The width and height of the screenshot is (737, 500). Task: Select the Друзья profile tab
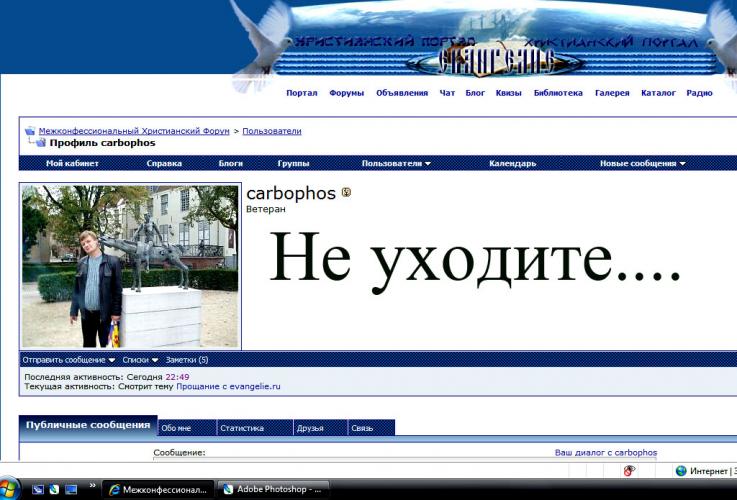pyautogui.click(x=310, y=428)
